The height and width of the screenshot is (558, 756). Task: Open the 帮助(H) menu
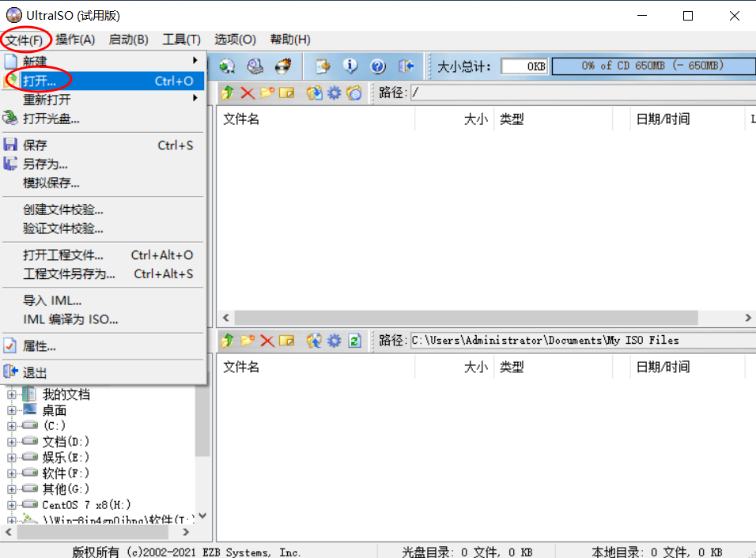(290, 40)
